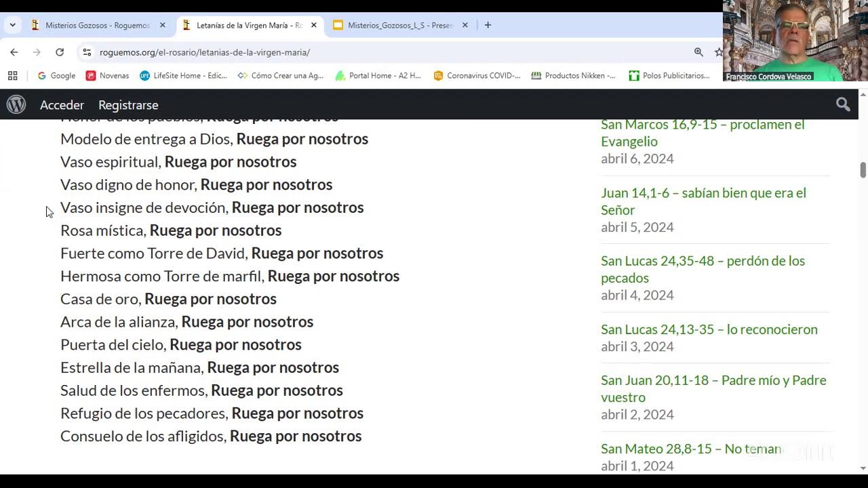This screenshot has width=868, height=488.
Task: Click the date text 'abril 3, 2024'
Action: click(x=637, y=346)
